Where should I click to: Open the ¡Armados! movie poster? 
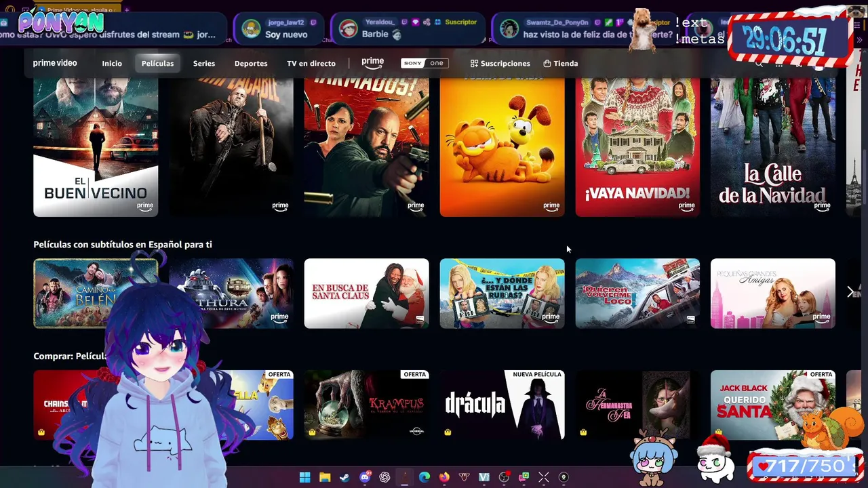coord(366,146)
